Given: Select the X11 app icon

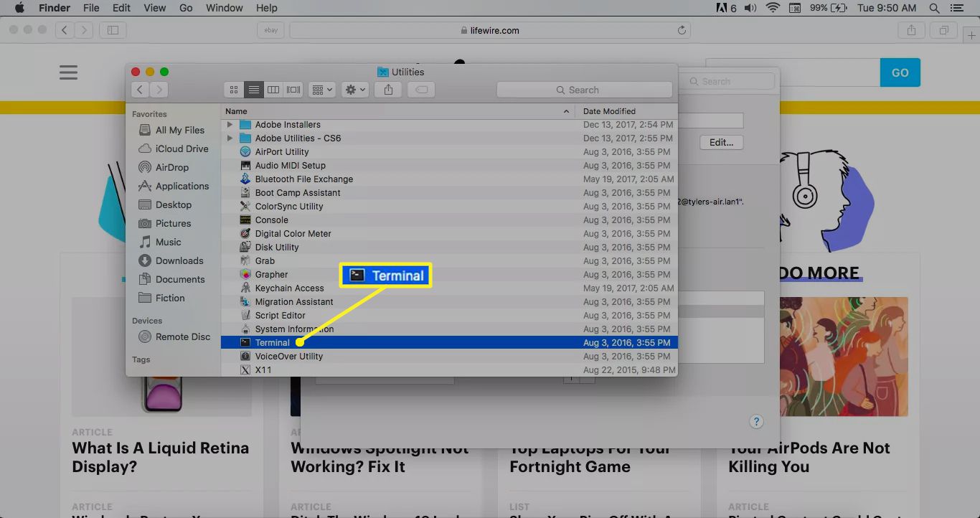Looking at the screenshot, I should click(245, 370).
